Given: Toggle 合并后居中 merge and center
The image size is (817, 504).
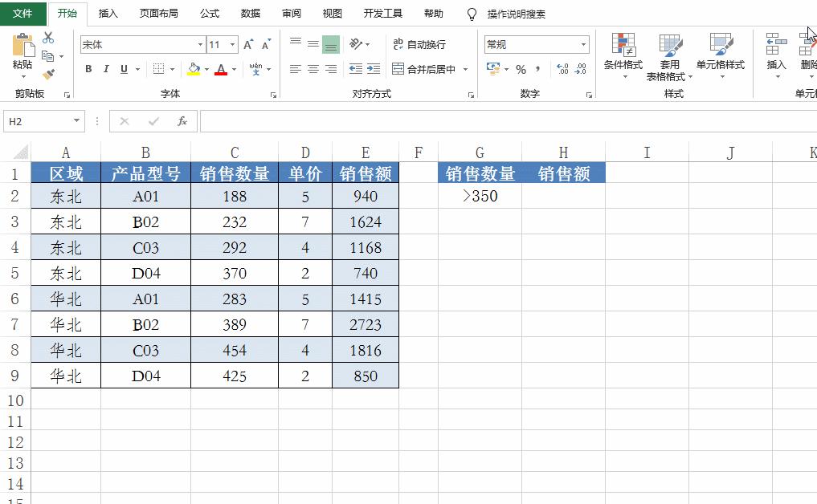Looking at the screenshot, I should click(x=426, y=70).
